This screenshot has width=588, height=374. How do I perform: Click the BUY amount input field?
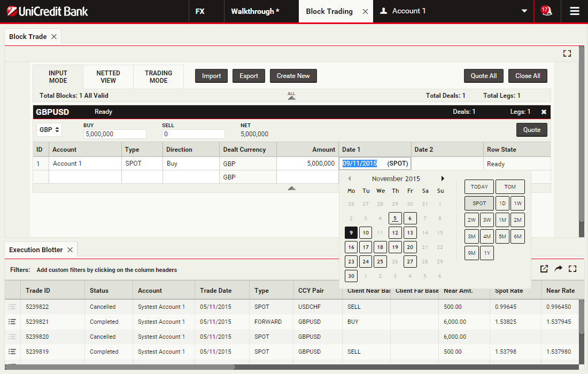114,134
